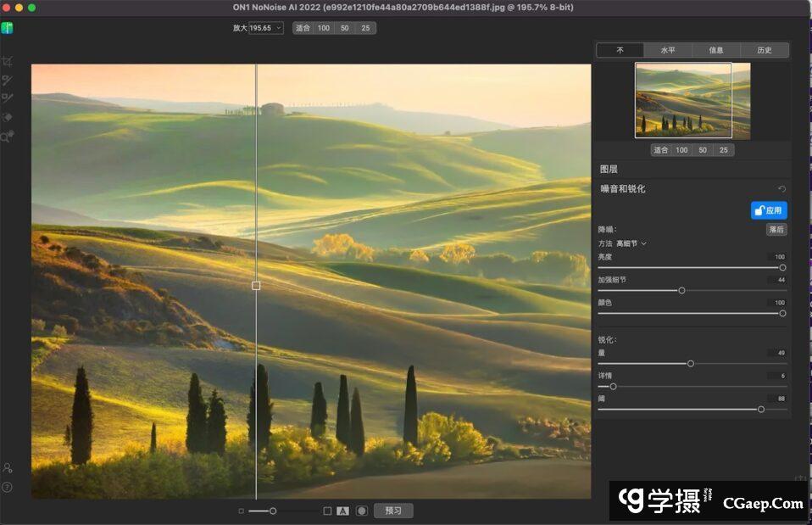Switch to the 历史 history tab
The width and height of the screenshot is (812, 525).
coord(764,50)
